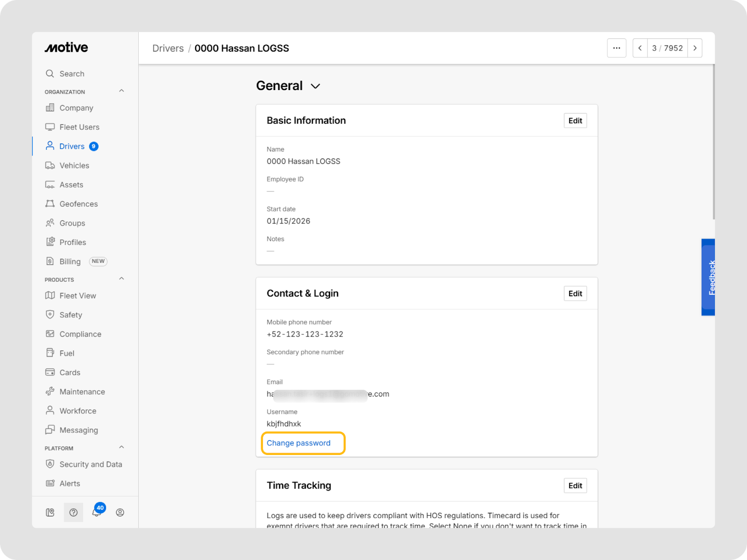Open the help question mark icon

click(x=73, y=512)
